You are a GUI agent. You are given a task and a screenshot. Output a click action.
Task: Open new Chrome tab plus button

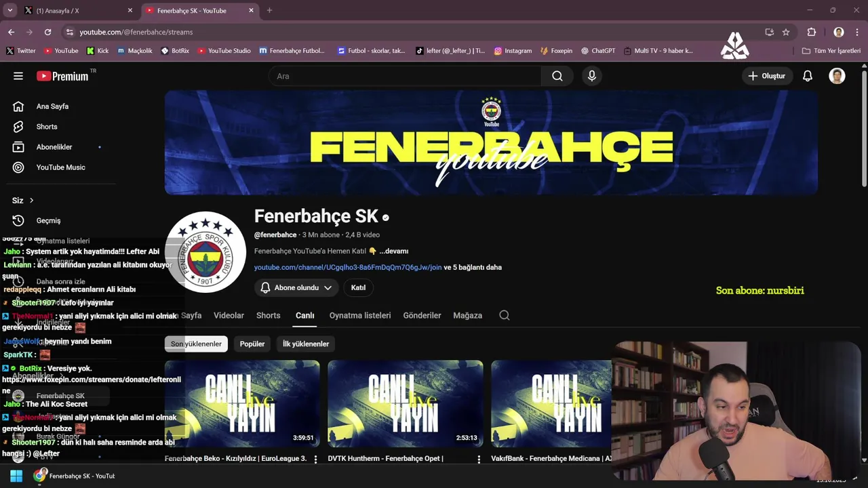point(269,10)
